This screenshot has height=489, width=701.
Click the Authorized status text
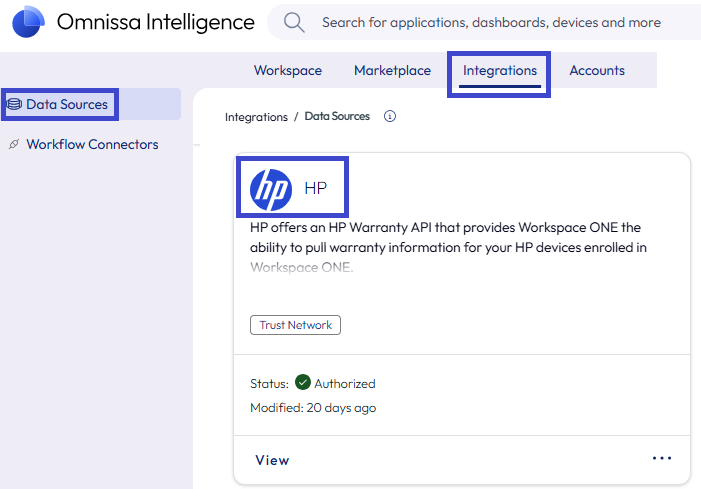pyautogui.click(x=345, y=384)
